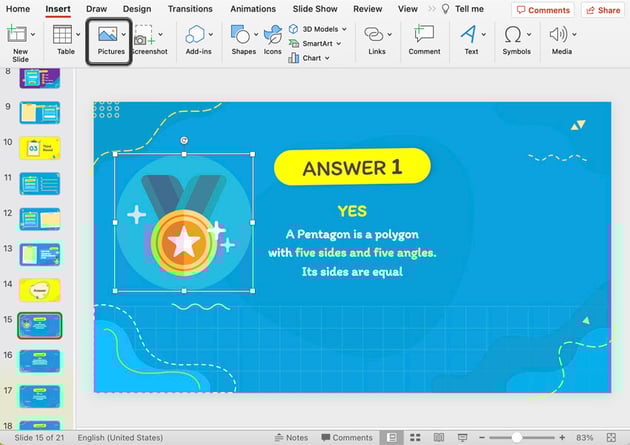Open Comments pane button at top right
The width and height of the screenshot is (630, 445).
tap(543, 10)
